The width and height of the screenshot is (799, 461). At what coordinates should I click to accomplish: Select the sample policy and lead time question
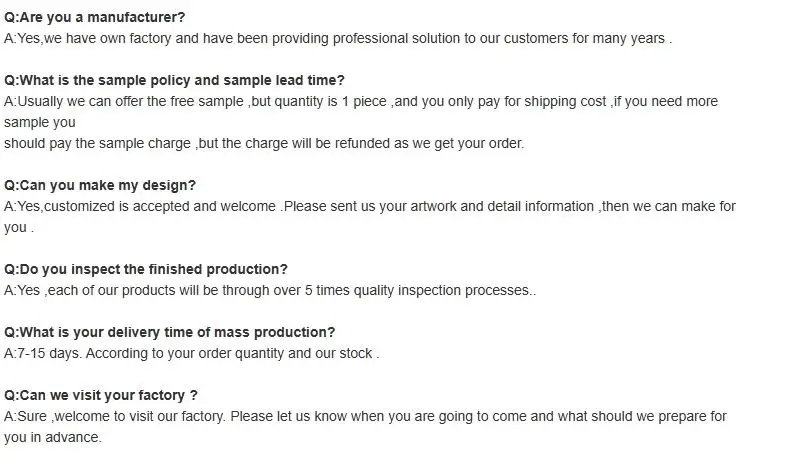(x=174, y=80)
